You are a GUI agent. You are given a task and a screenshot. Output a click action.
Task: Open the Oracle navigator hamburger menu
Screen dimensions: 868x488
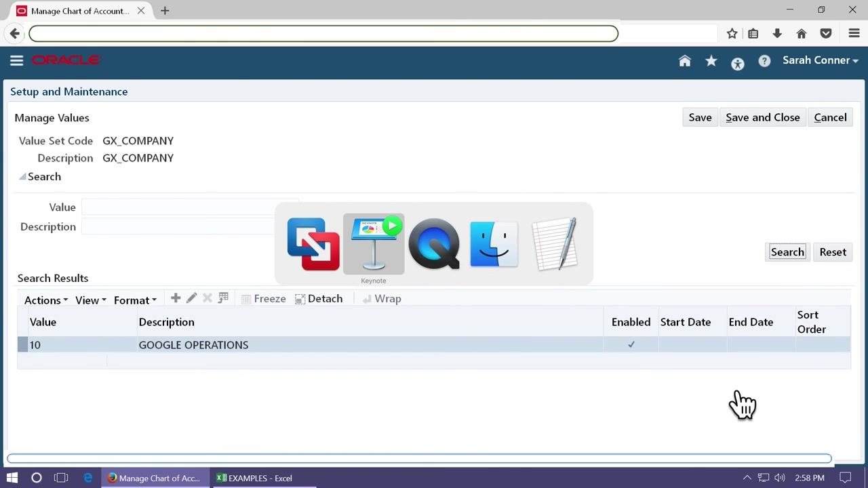pos(17,60)
